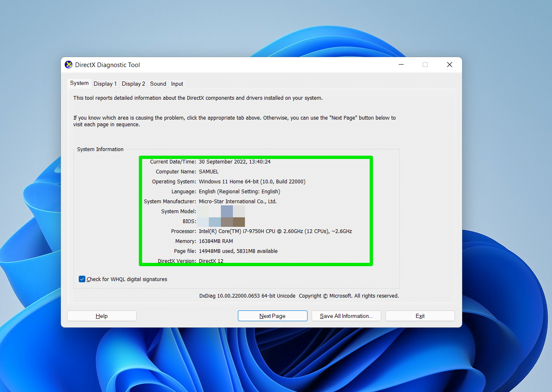552x392 pixels.
Task: Click the Copyright © Microsoft text
Action: click(x=349, y=296)
